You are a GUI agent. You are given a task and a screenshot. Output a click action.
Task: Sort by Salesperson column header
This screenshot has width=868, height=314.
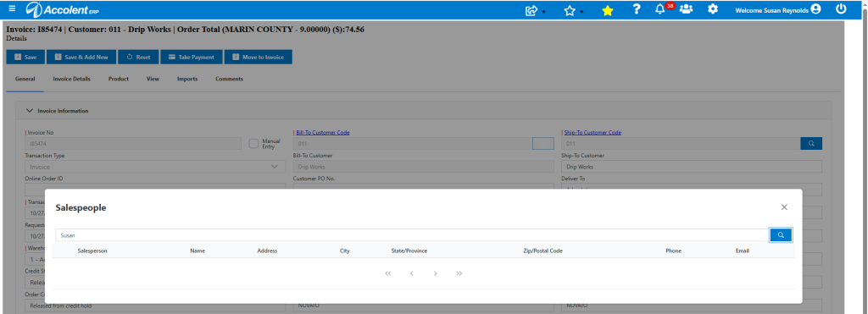92,251
